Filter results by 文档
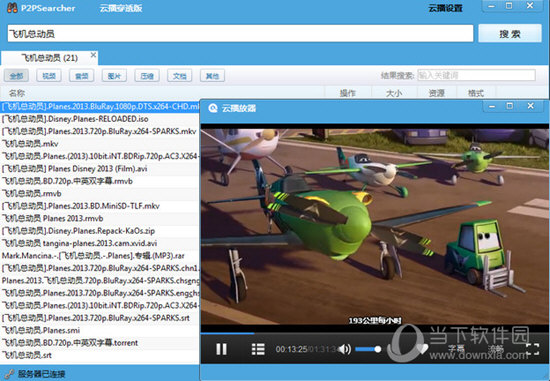The height and width of the screenshot is (381, 550). pos(180,76)
